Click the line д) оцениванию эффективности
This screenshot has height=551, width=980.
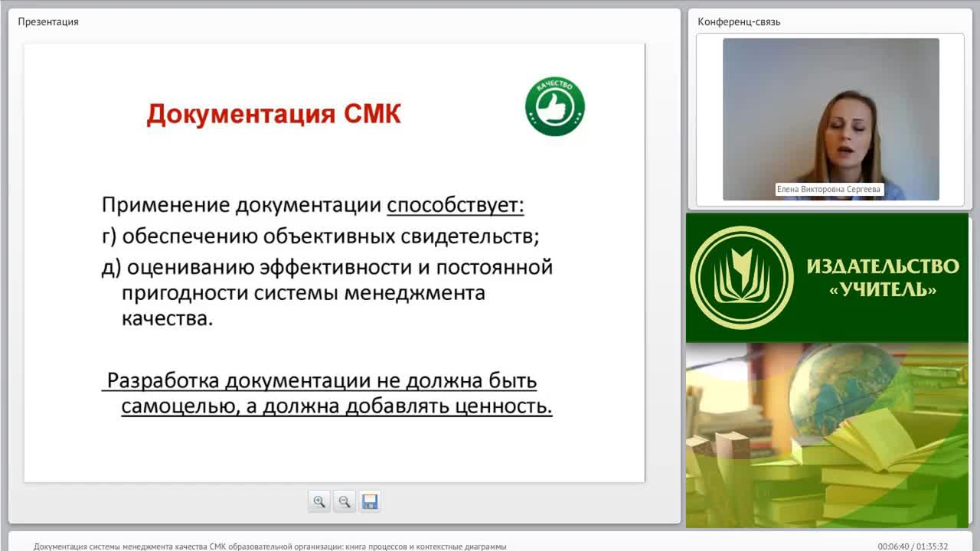[x=328, y=292]
